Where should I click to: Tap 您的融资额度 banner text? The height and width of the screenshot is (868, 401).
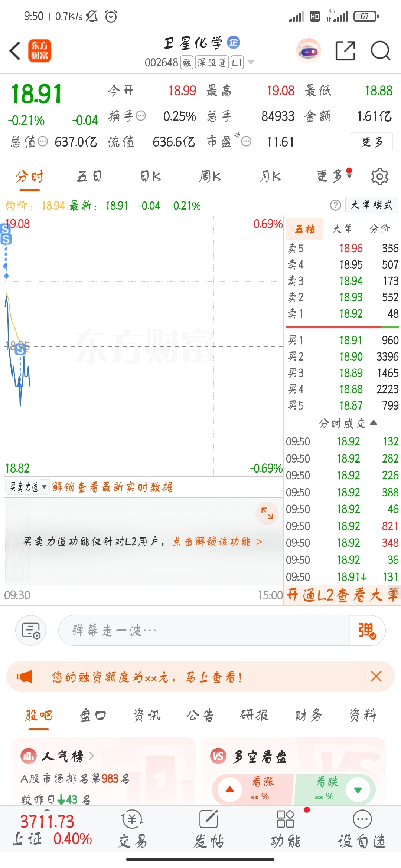click(147, 677)
